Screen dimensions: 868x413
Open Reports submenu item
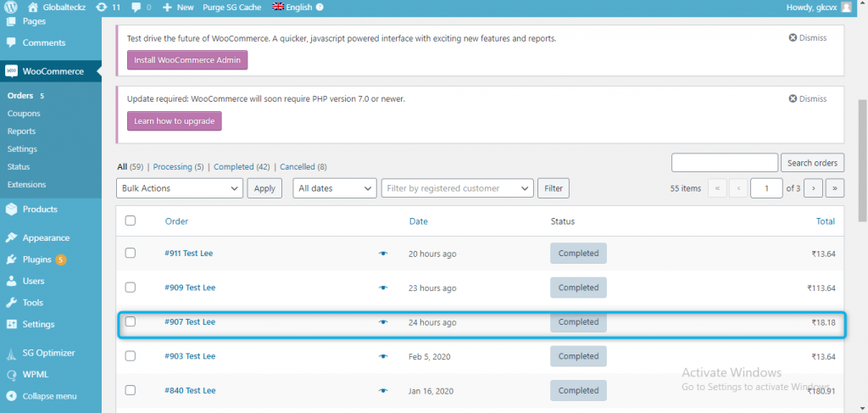(x=21, y=131)
